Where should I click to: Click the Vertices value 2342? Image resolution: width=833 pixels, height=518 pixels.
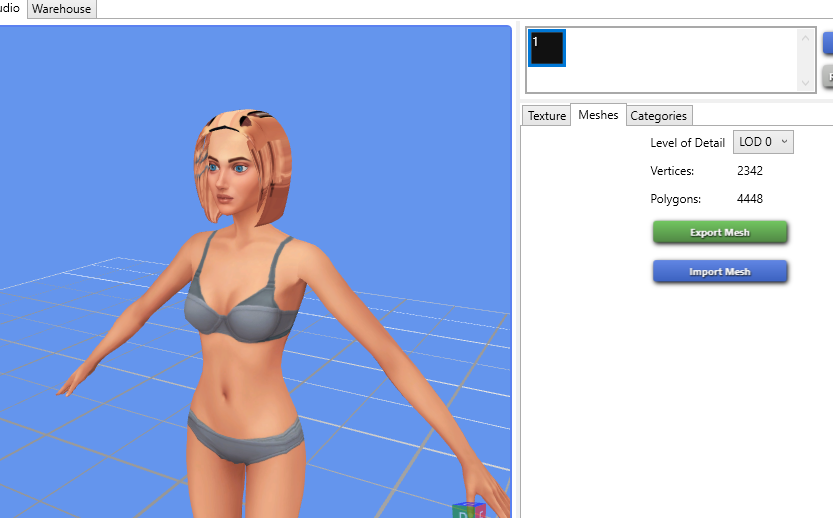point(750,171)
